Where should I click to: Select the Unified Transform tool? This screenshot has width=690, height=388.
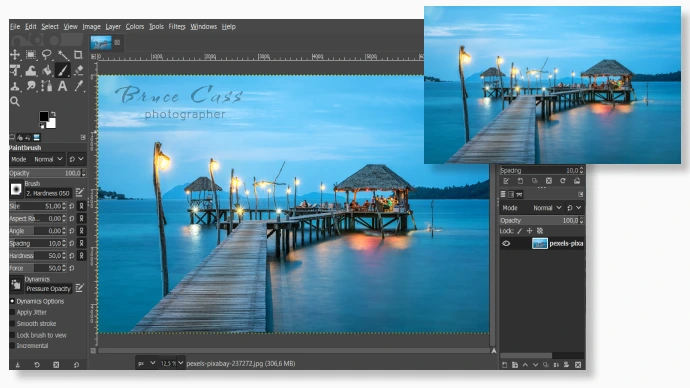15,70
